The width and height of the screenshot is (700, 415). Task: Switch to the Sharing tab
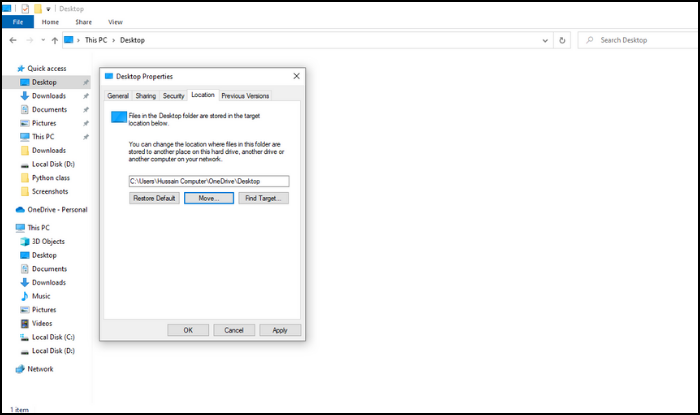[146, 95]
